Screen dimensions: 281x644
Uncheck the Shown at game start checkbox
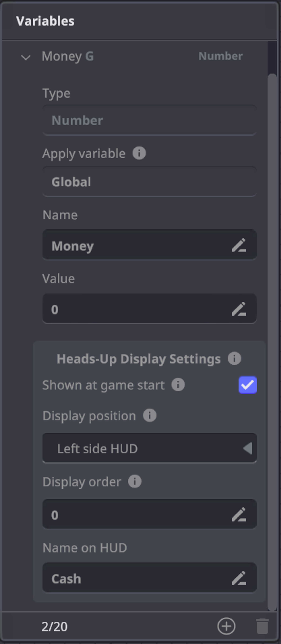(247, 385)
